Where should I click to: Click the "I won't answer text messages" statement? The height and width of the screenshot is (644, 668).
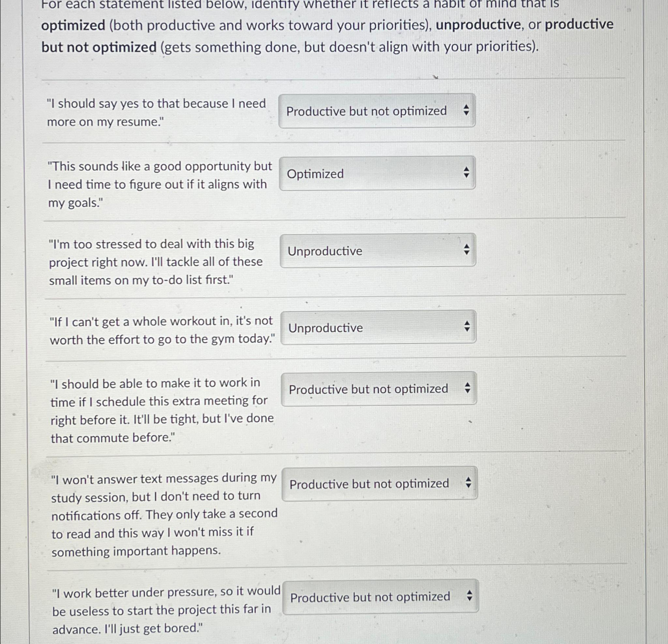click(164, 515)
